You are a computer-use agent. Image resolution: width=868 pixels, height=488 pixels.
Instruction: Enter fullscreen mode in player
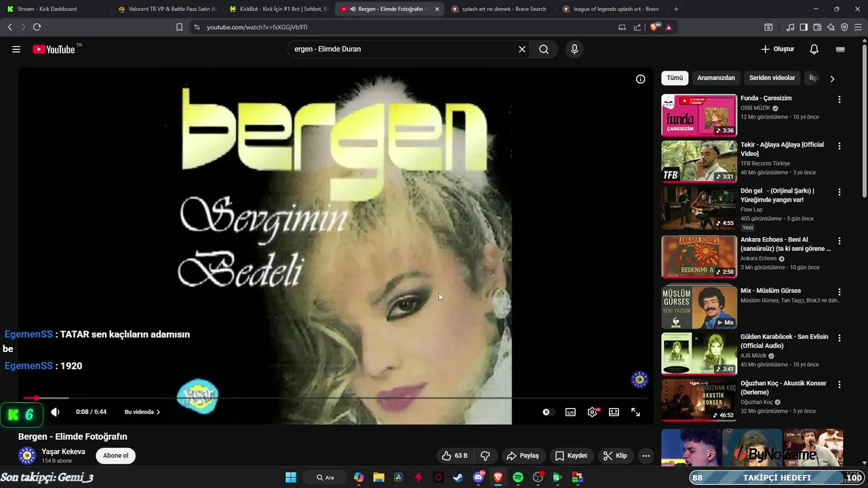pos(635,411)
